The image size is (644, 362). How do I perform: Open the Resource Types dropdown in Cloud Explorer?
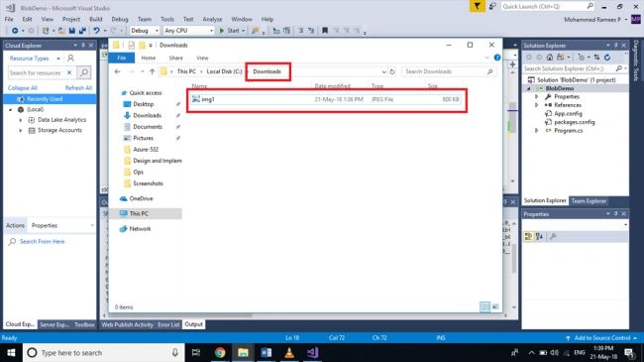pos(35,59)
